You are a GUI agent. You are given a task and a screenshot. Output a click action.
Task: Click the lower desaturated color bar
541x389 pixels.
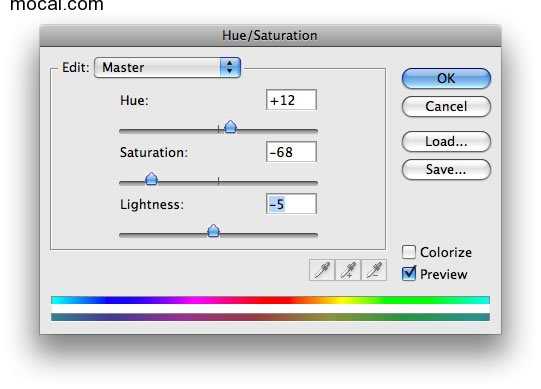pyautogui.click(x=270, y=317)
